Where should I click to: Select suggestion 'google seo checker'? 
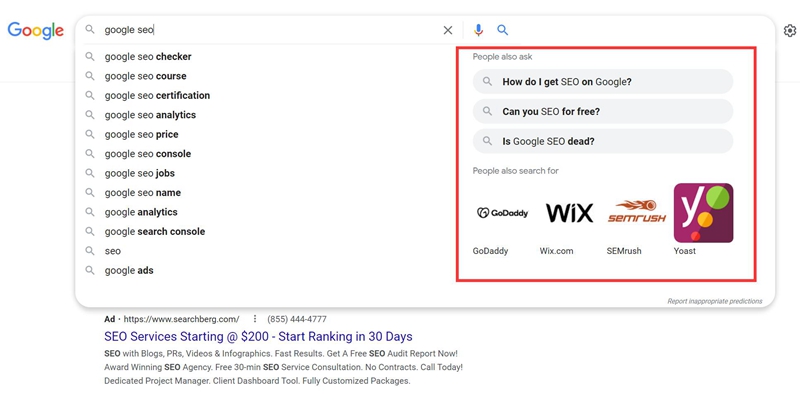148,57
